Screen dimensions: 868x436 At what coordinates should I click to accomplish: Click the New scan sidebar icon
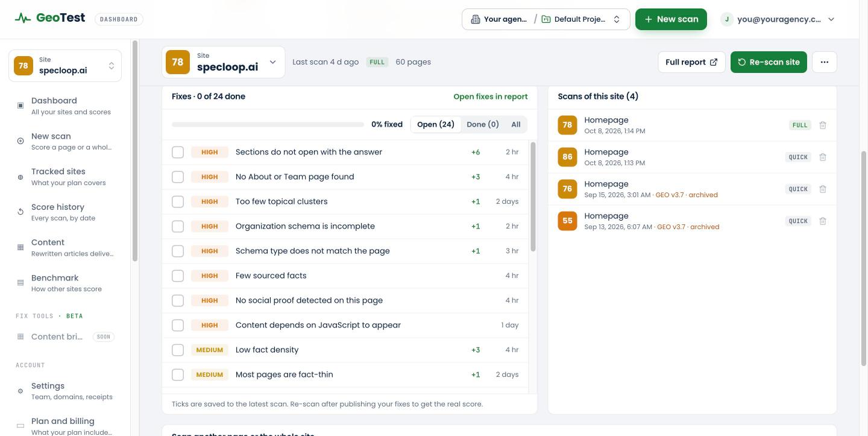tap(20, 141)
